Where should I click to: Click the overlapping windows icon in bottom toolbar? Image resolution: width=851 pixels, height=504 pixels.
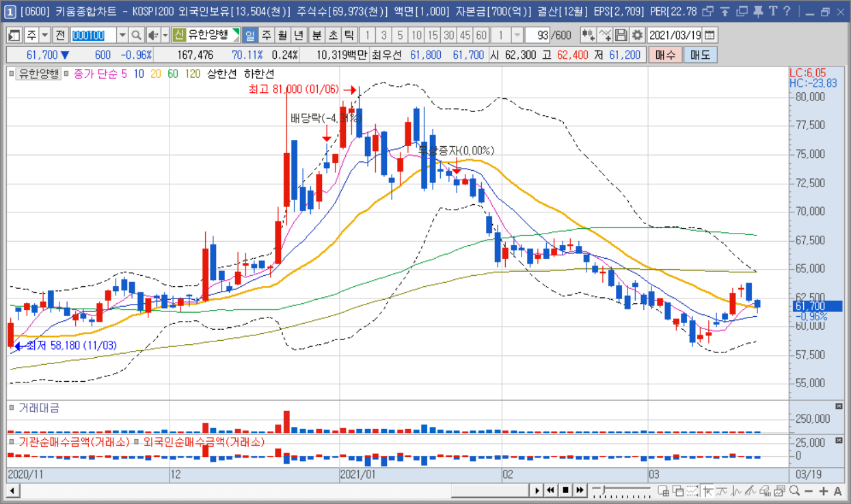pos(677,490)
